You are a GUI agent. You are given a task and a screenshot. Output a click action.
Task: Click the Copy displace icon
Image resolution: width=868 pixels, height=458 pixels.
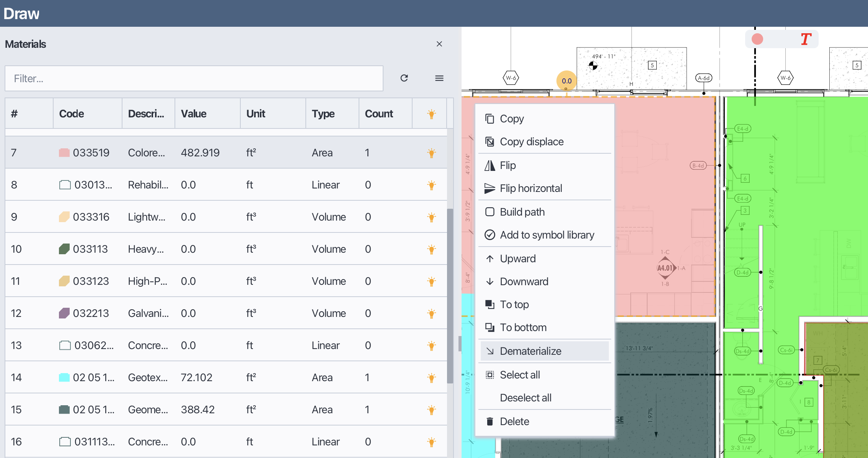489,142
